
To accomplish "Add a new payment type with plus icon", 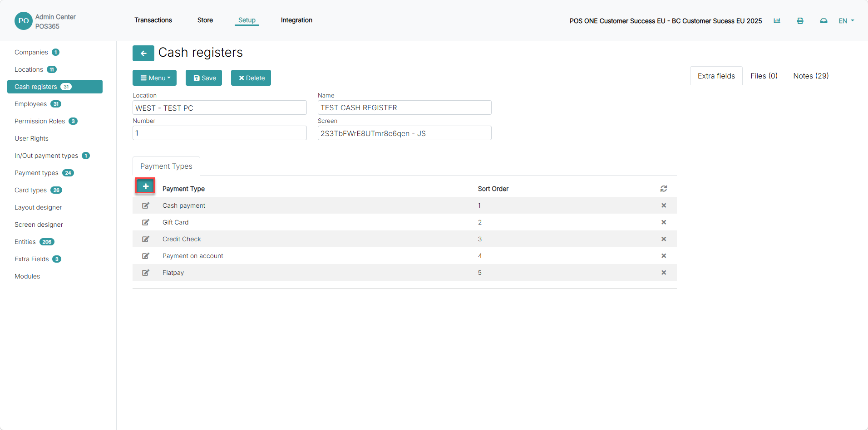I will [145, 186].
